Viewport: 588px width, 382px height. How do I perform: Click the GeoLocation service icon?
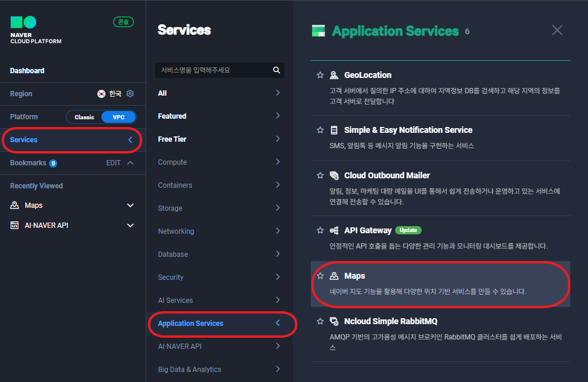pyautogui.click(x=334, y=75)
